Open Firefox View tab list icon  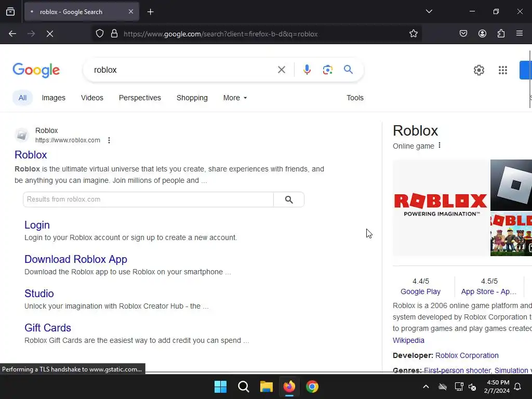point(10,11)
